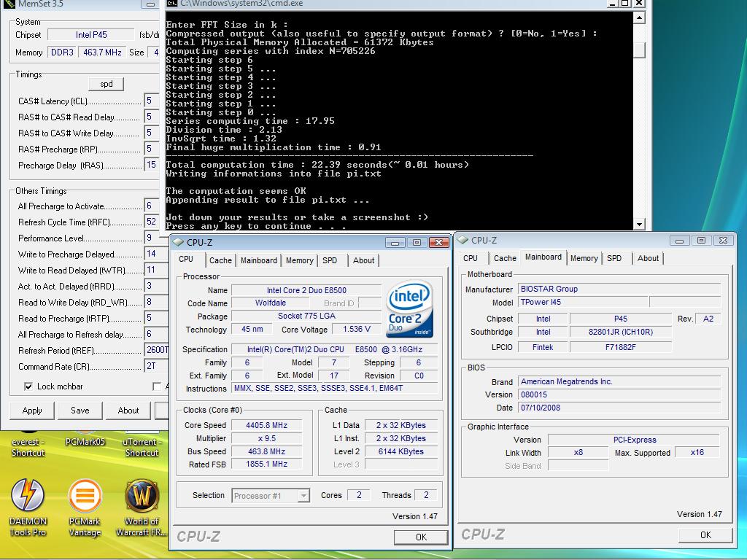Open the Precharge Delay (tRAS) value box
The image size is (747, 560).
point(150,165)
